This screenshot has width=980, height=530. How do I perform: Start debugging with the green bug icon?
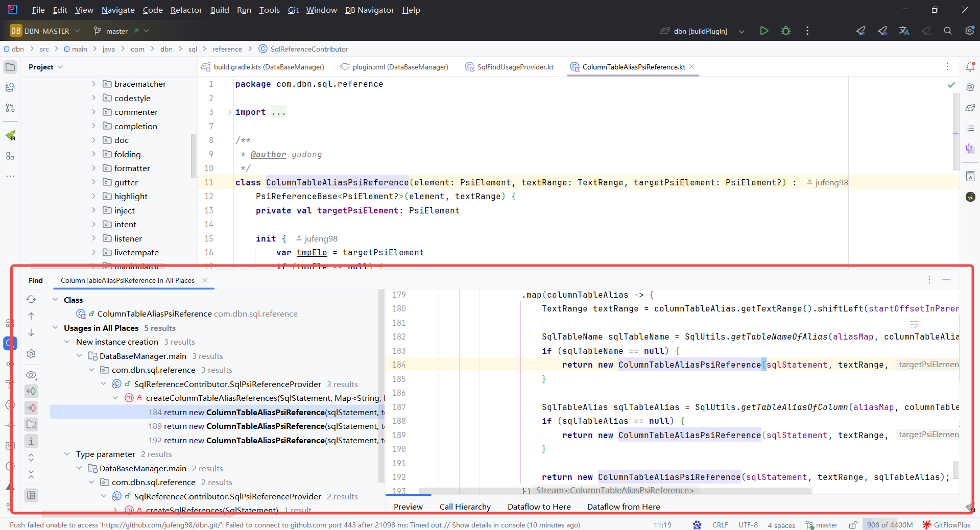point(786,31)
